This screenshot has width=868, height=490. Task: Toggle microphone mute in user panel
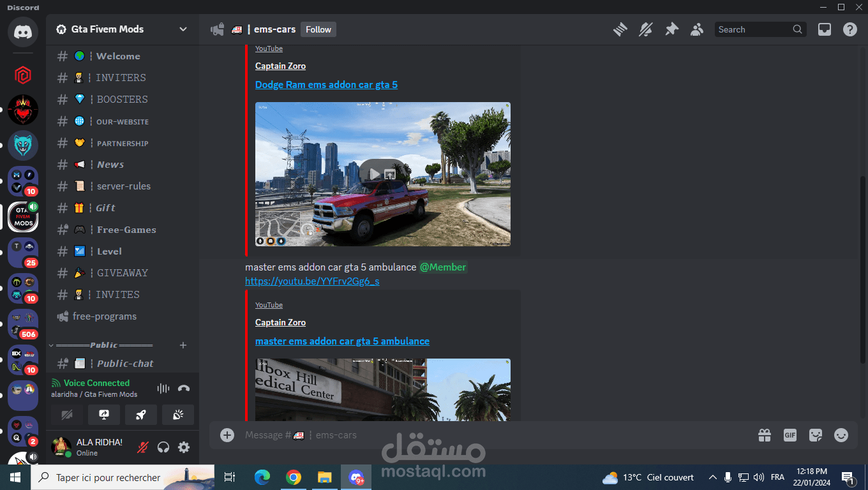[143, 447]
